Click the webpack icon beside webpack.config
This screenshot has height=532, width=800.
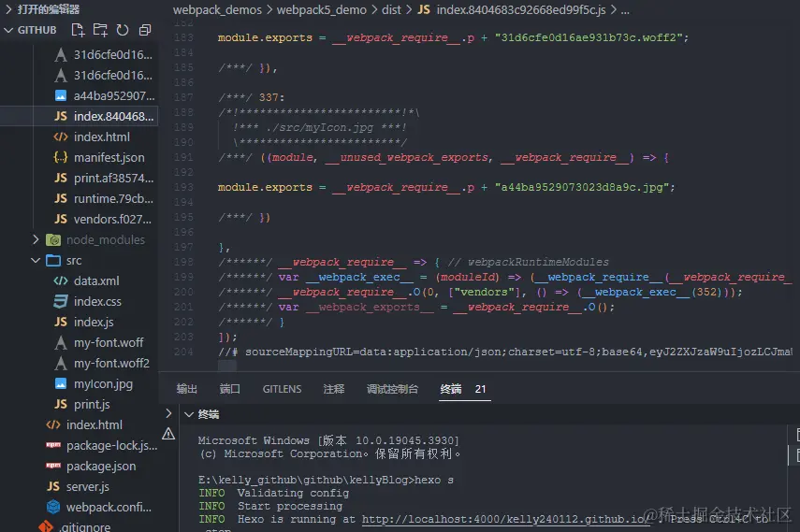(53, 507)
